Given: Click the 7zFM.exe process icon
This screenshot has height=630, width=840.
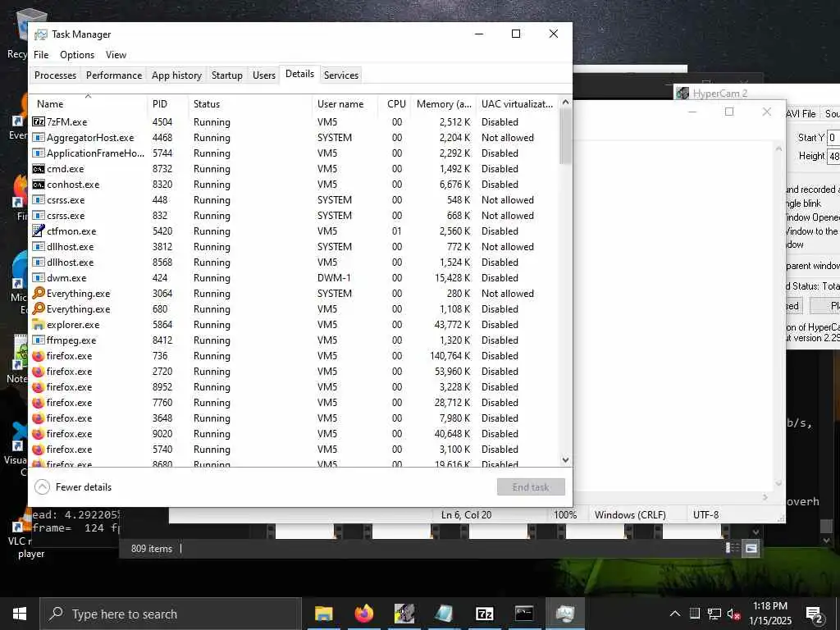Looking at the screenshot, I should [38, 121].
